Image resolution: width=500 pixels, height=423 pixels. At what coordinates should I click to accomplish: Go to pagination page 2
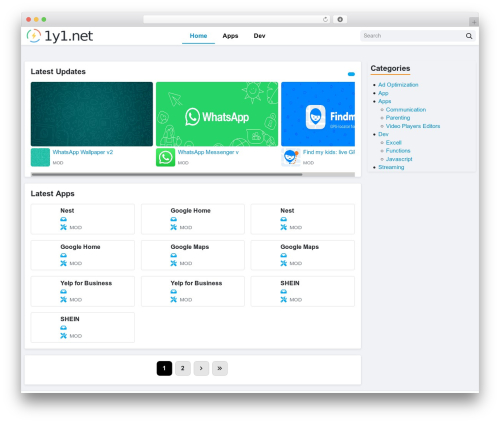[183, 368]
